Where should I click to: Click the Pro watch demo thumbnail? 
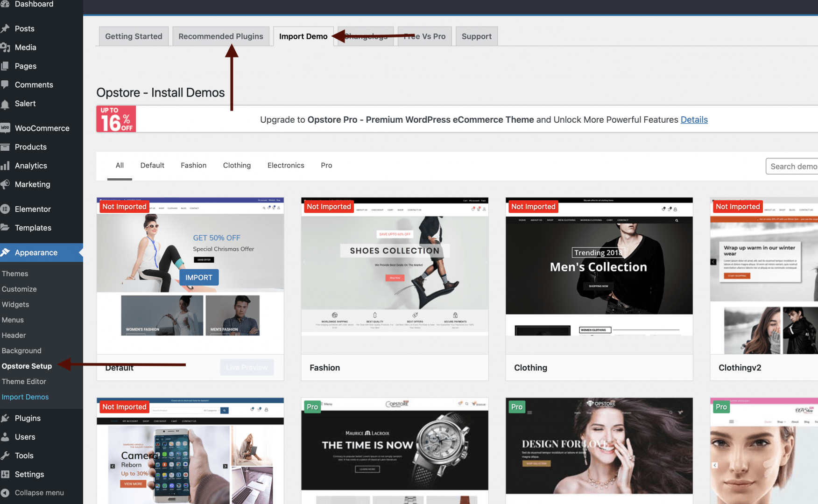pyautogui.click(x=395, y=451)
